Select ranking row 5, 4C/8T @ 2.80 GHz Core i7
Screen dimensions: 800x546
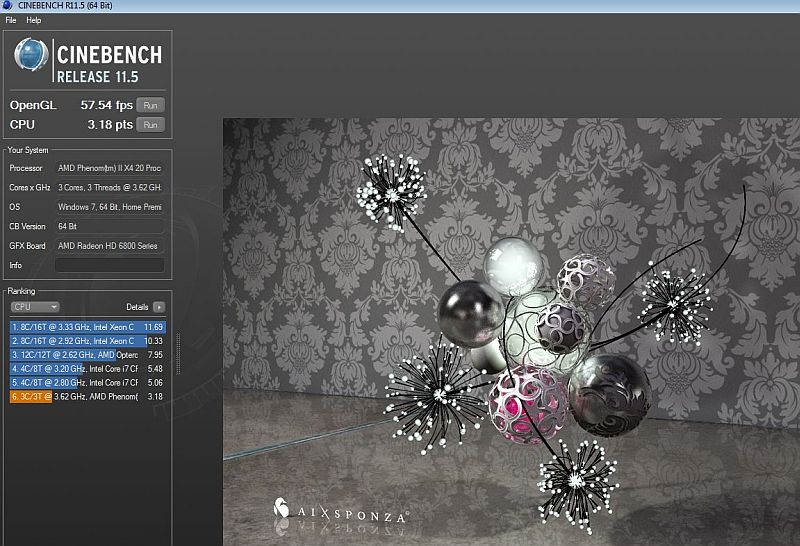(87, 382)
